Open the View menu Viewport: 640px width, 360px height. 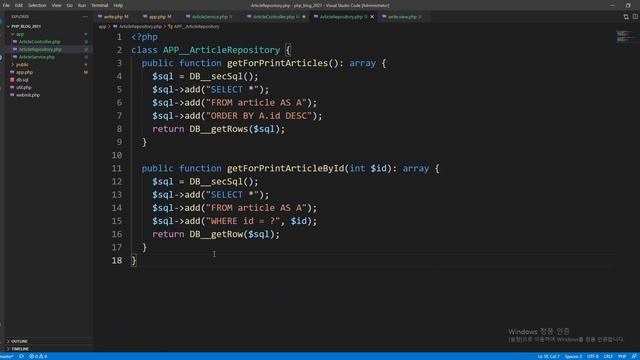[56, 5]
